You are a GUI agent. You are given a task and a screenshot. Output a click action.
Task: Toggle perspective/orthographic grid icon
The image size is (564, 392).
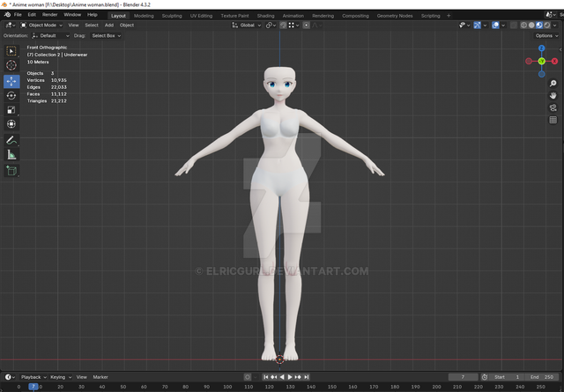click(x=553, y=120)
